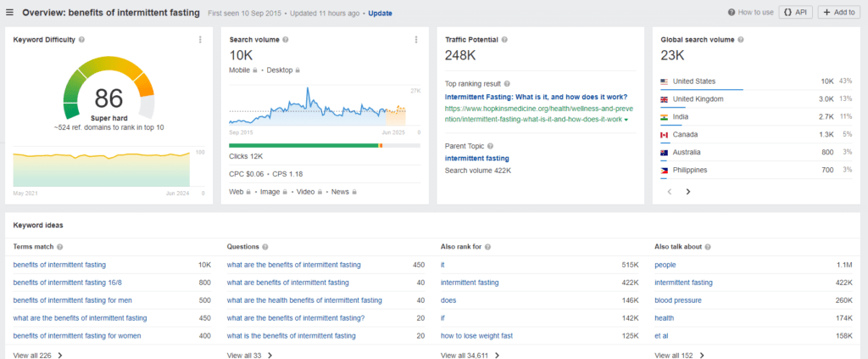Click the green clicks distribution bar
The image size is (868, 359).
coord(303,146)
